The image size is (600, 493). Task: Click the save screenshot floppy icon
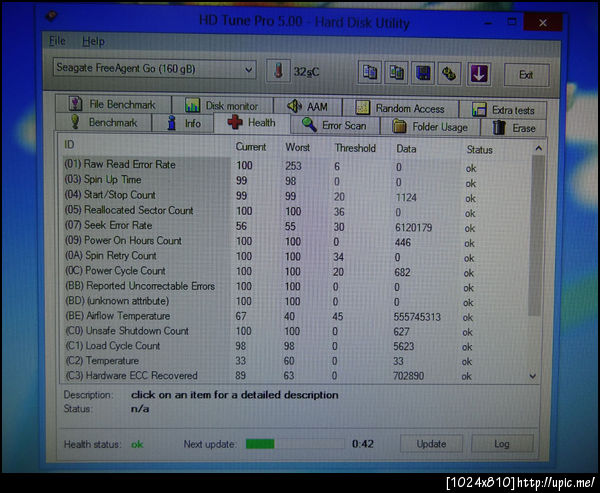point(423,73)
